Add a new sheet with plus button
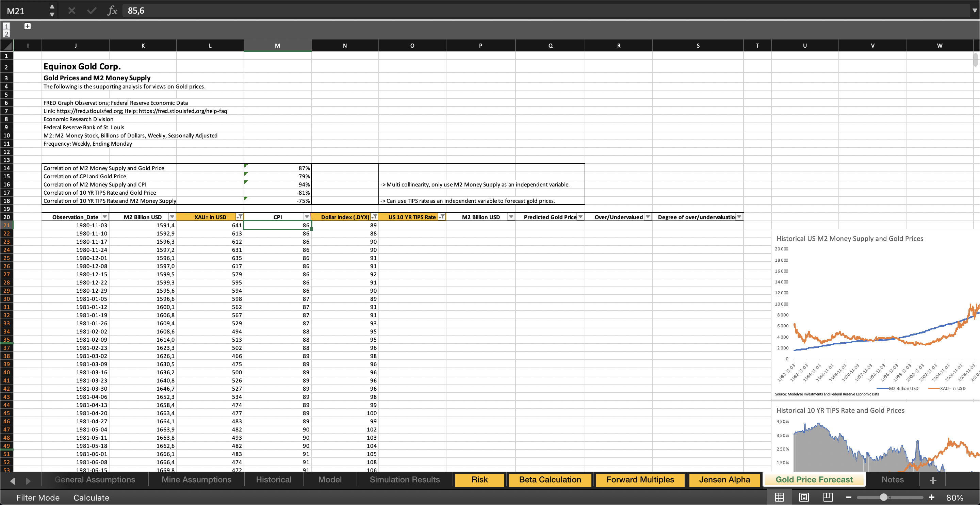The image size is (980, 505). coord(933,480)
